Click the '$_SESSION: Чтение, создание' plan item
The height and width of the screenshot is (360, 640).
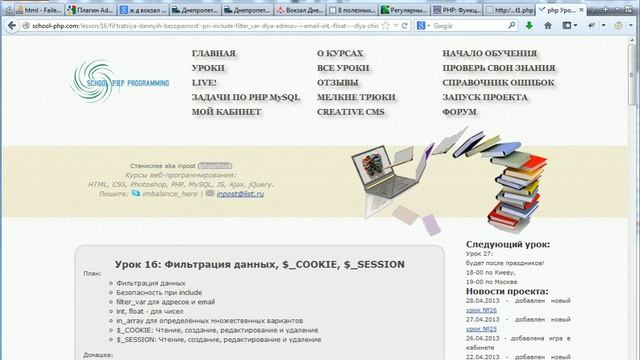coord(219,340)
